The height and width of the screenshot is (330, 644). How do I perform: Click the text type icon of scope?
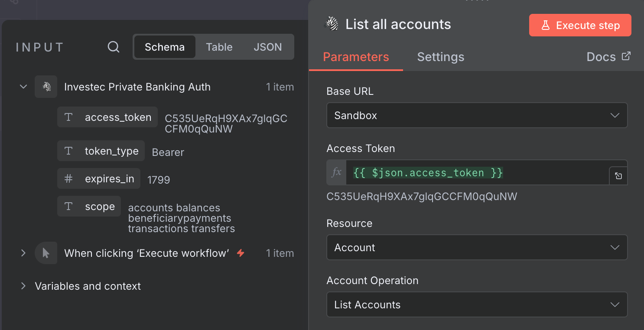(68, 207)
